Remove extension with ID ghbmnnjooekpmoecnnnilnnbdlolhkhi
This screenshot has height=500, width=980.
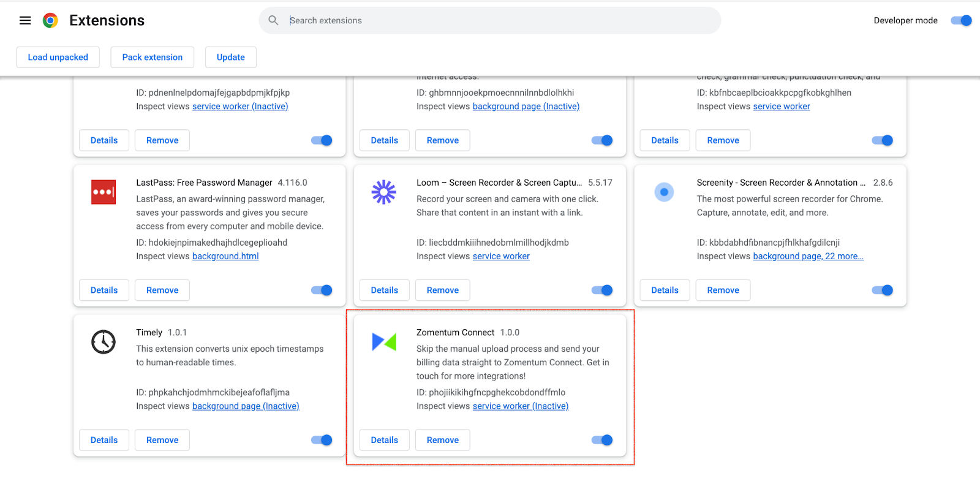point(443,140)
